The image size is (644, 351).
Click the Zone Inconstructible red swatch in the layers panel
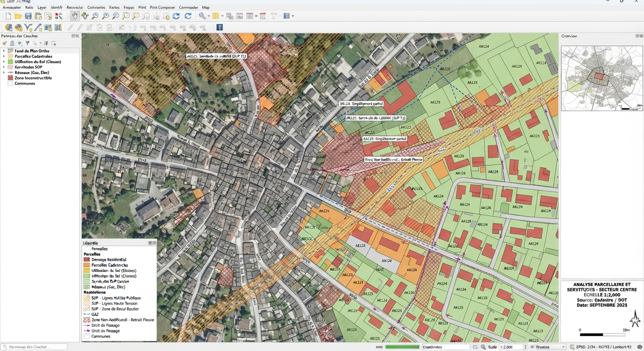[x=11, y=78]
